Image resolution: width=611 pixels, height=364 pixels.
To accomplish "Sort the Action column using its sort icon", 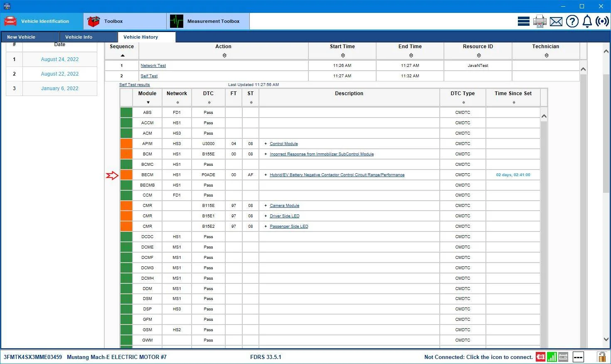I will pos(224,55).
